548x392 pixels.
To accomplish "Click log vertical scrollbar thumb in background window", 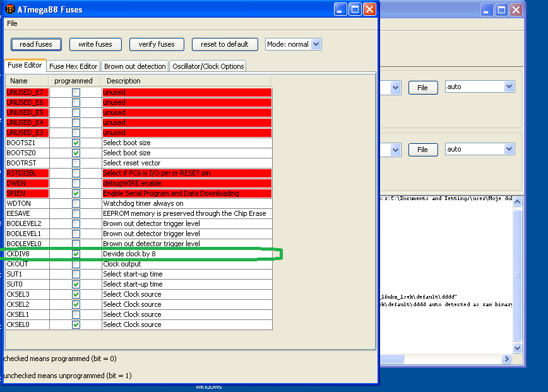I will tap(517, 275).
